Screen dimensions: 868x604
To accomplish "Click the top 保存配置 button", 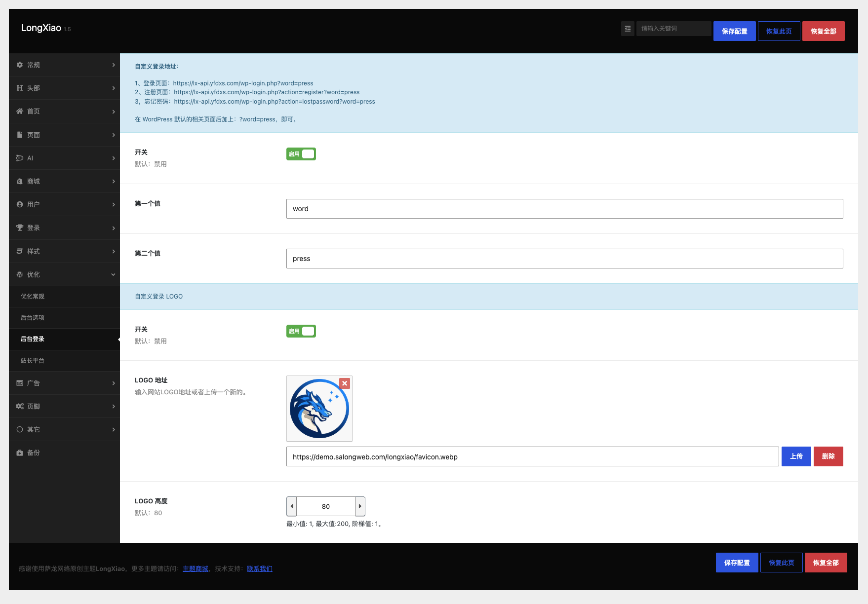I will [x=734, y=31].
